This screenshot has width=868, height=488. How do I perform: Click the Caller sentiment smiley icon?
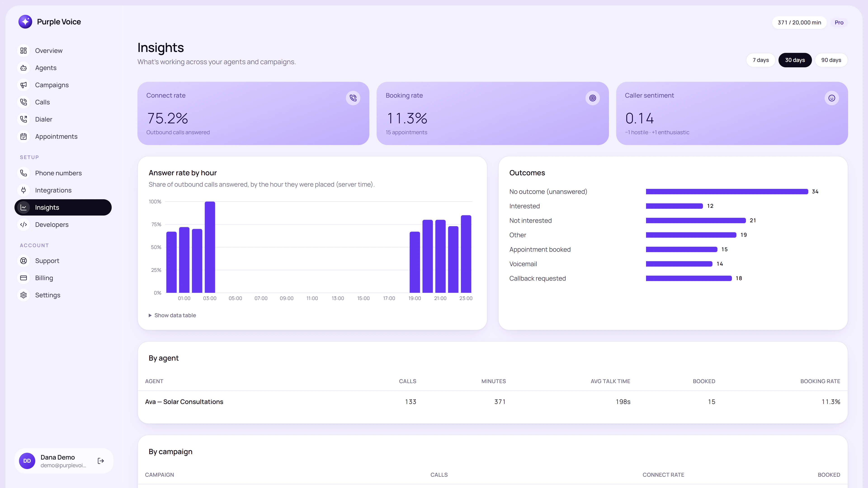(x=832, y=98)
